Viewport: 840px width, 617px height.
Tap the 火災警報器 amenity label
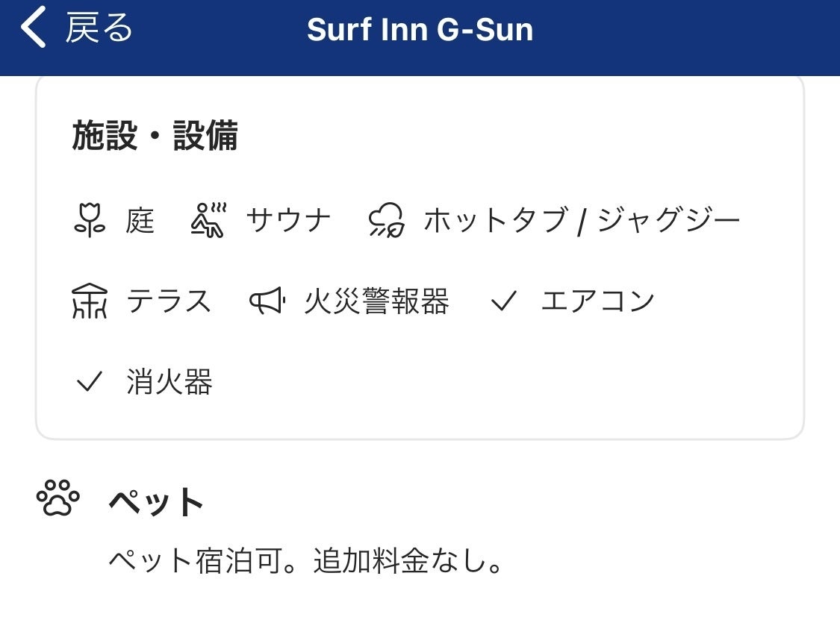tap(376, 302)
